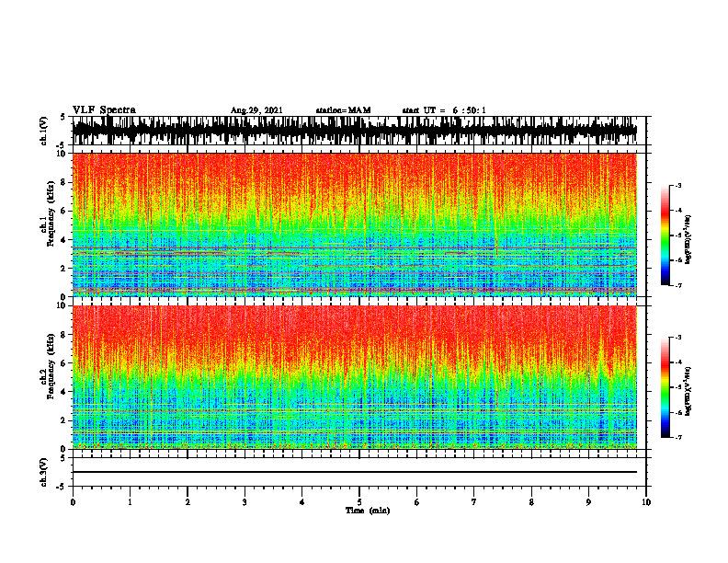Click the "ch.1(V)" axis label

pos(44,131)
